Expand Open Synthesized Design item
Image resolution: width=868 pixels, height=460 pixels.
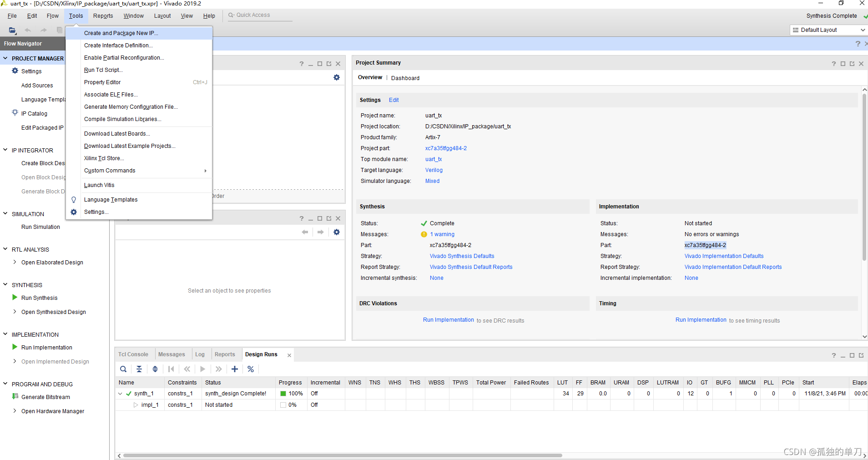coord(15,312)
